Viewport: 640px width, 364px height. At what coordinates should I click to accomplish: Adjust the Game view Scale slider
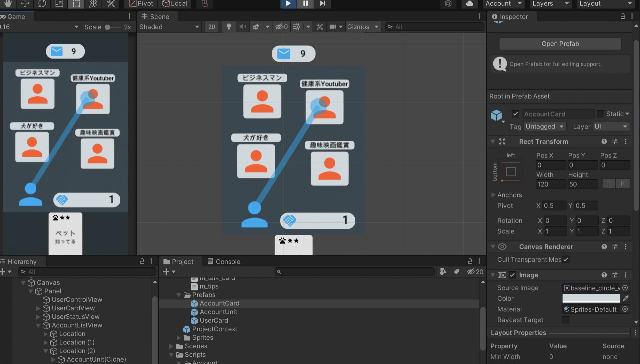pos(112,27)
